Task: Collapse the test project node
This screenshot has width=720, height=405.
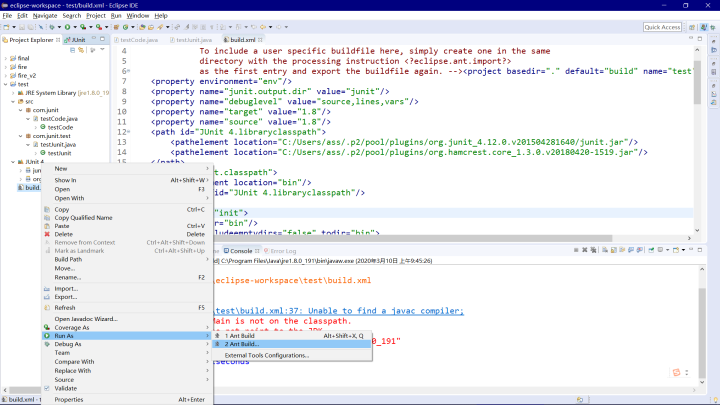Action: coord(6,84)
